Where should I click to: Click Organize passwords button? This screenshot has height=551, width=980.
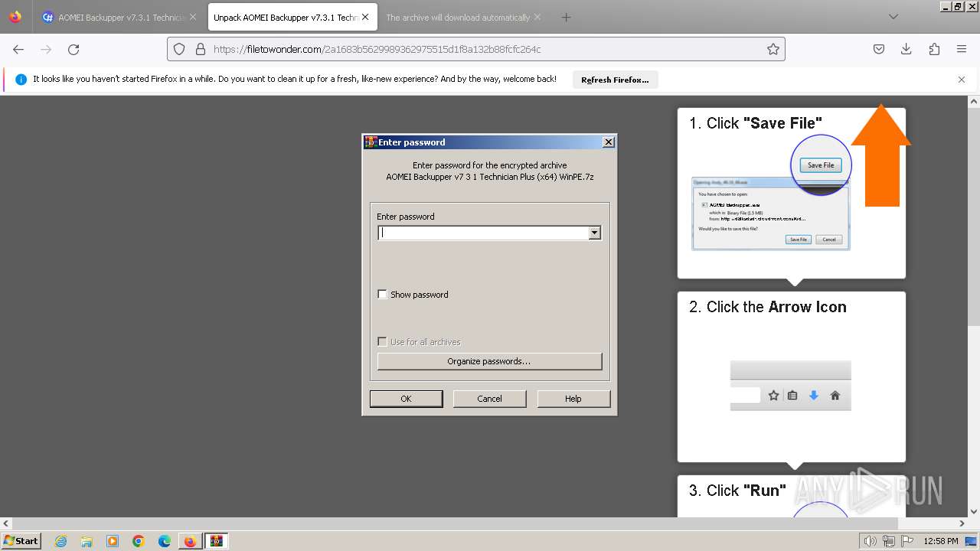pyautogui.click(x=489, y=361)
